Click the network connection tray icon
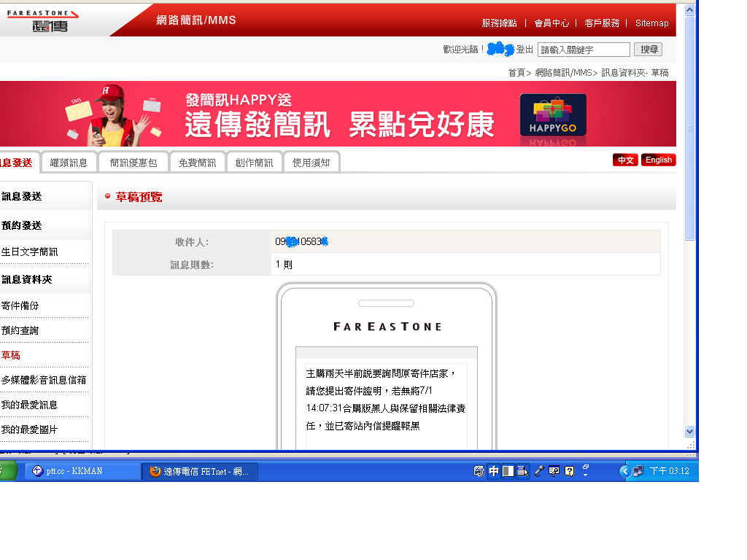Viewport: 747px width, 560px height. (638, 471)
